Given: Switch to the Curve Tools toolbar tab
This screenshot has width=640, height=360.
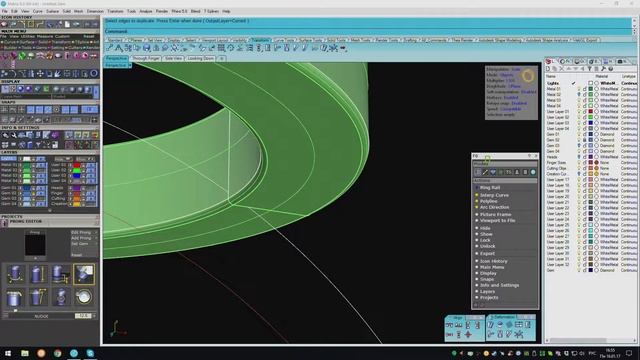Looking at the screenshot, I should [284, 40].
